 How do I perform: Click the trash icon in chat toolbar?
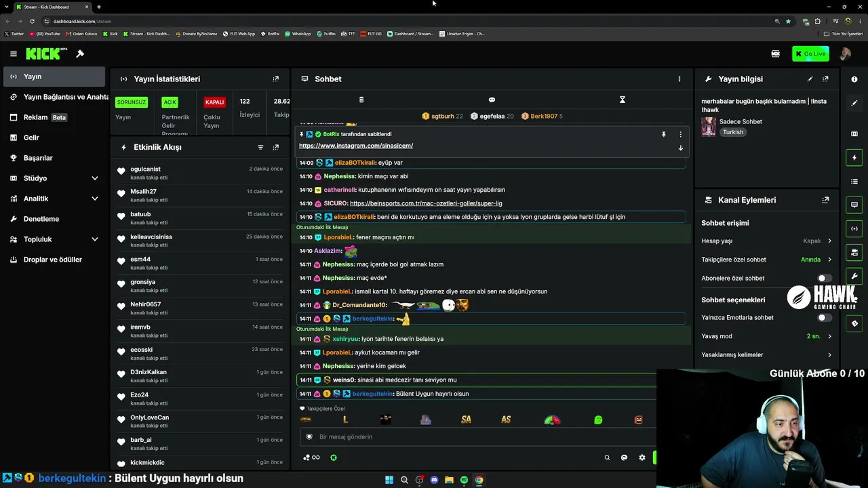click(x=361, y=100)
